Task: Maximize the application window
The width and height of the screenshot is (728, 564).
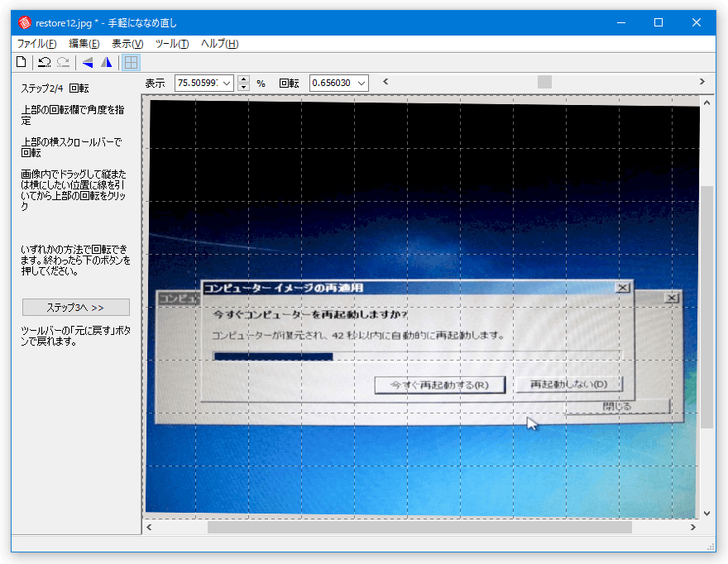Action: pyautogui.click(x=659, y=22)
